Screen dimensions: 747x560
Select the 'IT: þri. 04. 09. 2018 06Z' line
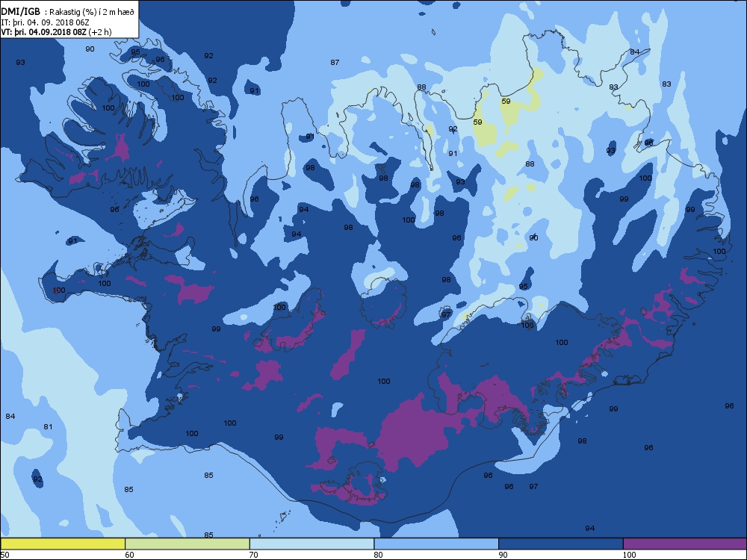(x=46, y=22)
